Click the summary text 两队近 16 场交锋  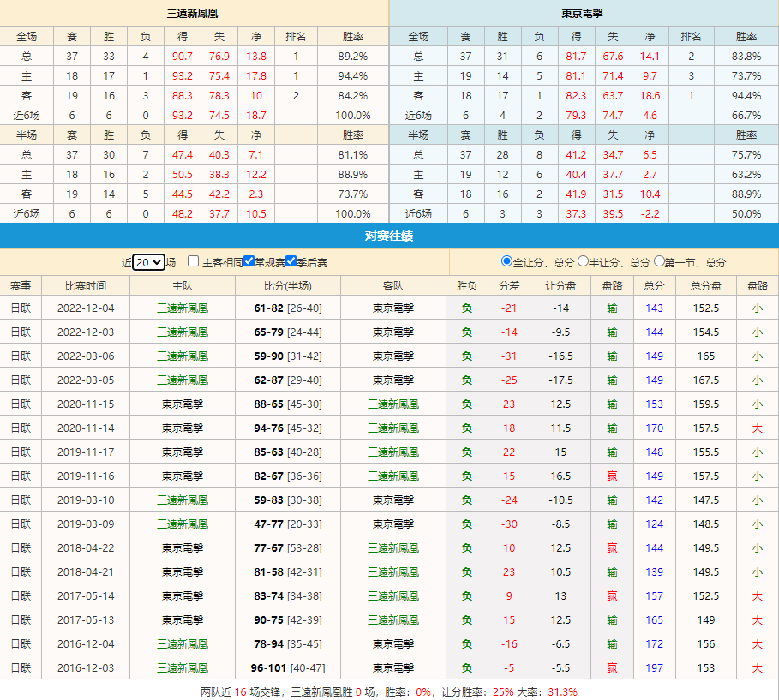pyautogui.click(x=243, y=691)
